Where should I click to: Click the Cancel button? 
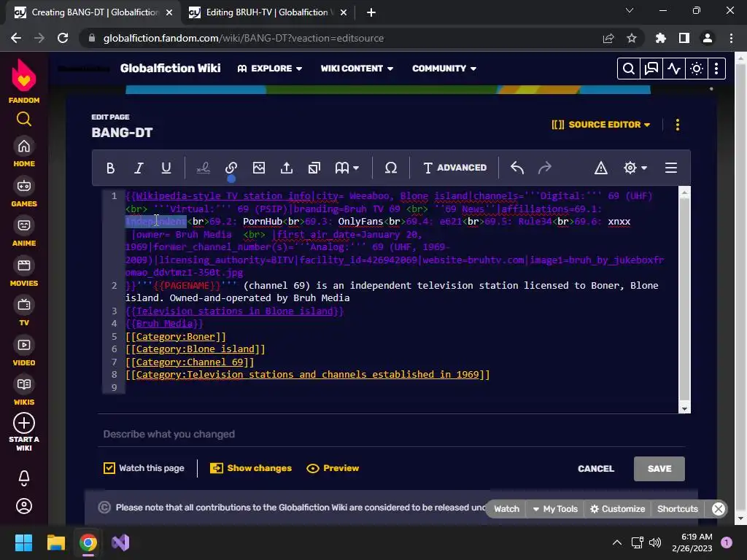(595, 469)
